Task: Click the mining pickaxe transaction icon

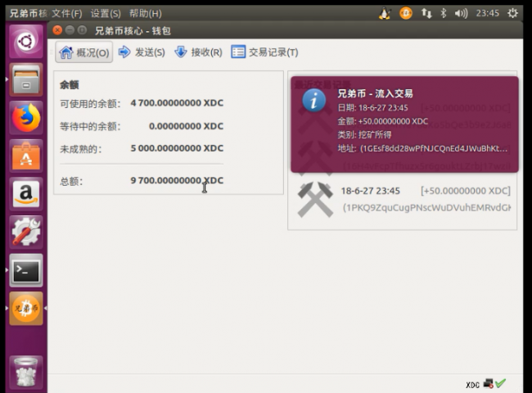Action: point(314,199)
